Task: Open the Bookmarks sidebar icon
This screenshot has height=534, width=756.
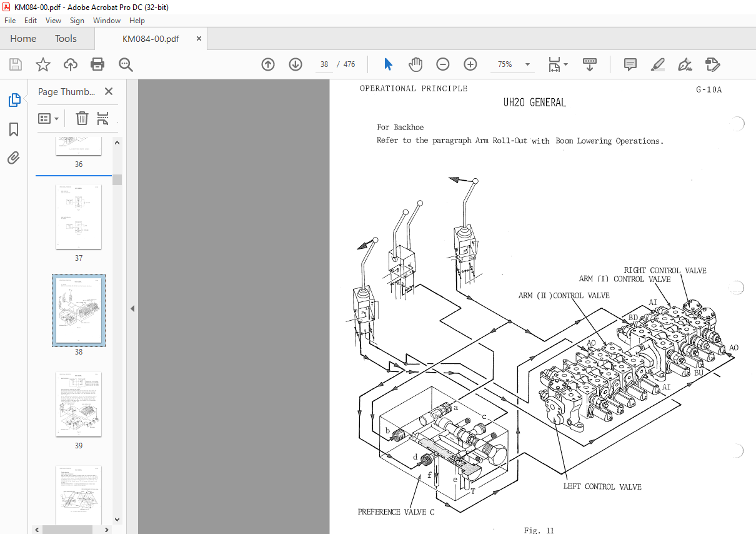Action: click(14, 129)
